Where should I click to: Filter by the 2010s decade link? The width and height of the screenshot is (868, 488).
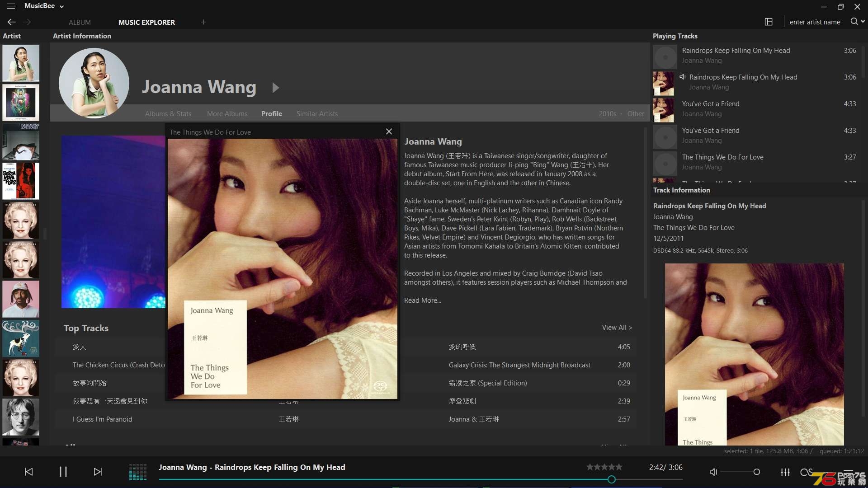coord(608,114)
